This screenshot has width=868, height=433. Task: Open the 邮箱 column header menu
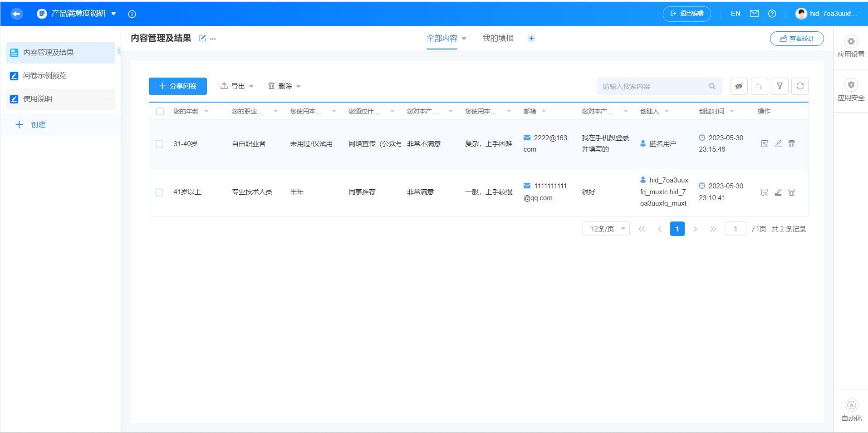tap(544, 112)
